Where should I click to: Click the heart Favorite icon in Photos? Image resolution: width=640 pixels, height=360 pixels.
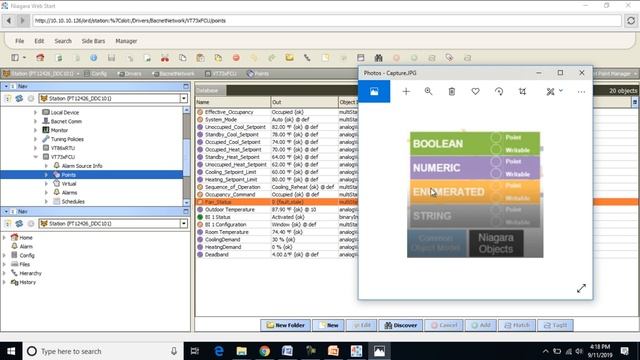coord(475,91)
